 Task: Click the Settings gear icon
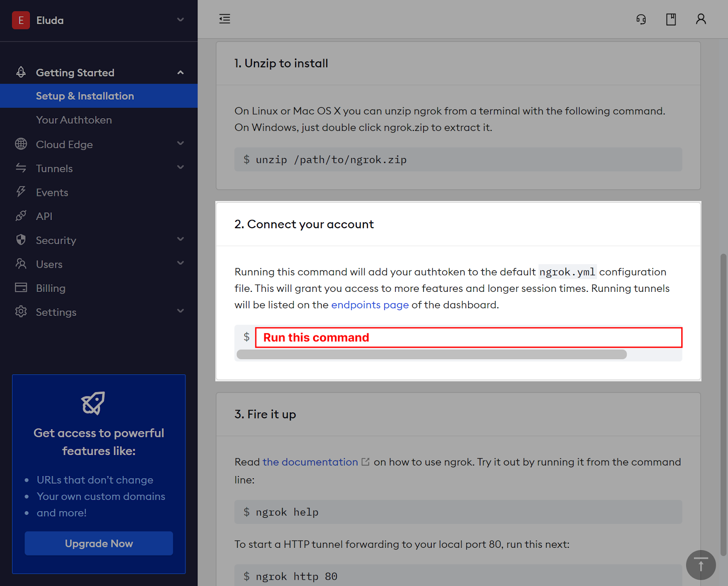[21, 311]
